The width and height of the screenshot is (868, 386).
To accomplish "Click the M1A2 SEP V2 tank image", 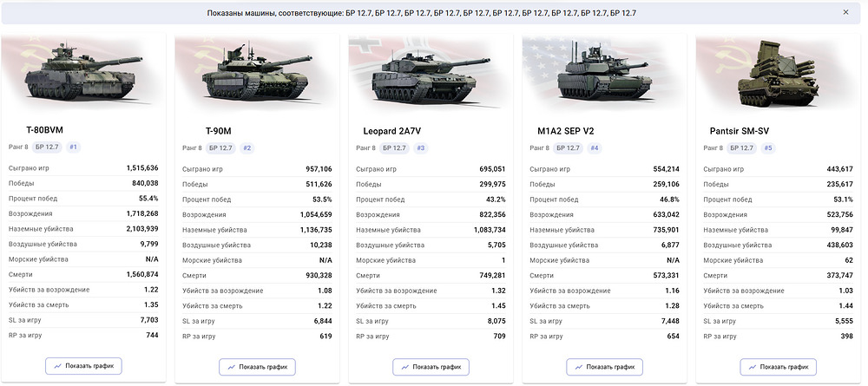I will click(603, 72).
